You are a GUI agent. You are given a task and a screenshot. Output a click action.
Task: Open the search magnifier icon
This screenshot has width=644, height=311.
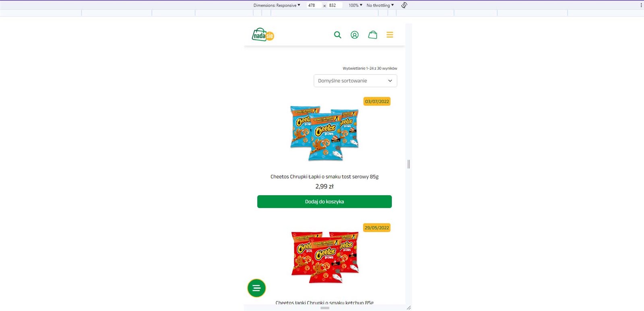tap(338, 35)
